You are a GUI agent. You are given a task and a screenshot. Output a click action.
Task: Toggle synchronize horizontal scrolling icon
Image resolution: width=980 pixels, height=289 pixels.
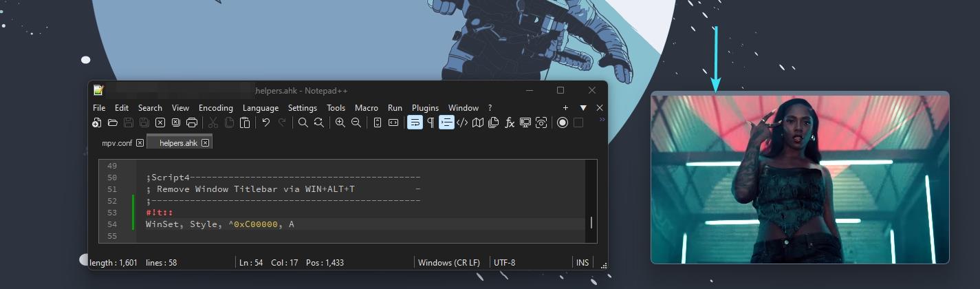pyautogui.click(x=393, y=122)
